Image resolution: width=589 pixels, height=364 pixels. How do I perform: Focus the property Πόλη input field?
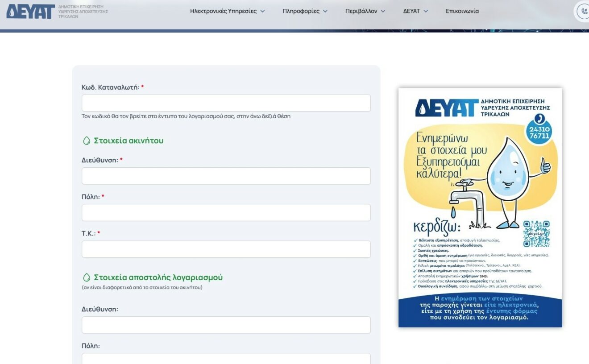pos(226,212)
